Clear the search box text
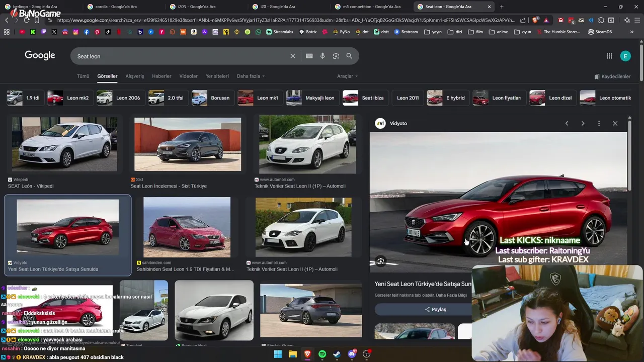 (x=292, y=56)
